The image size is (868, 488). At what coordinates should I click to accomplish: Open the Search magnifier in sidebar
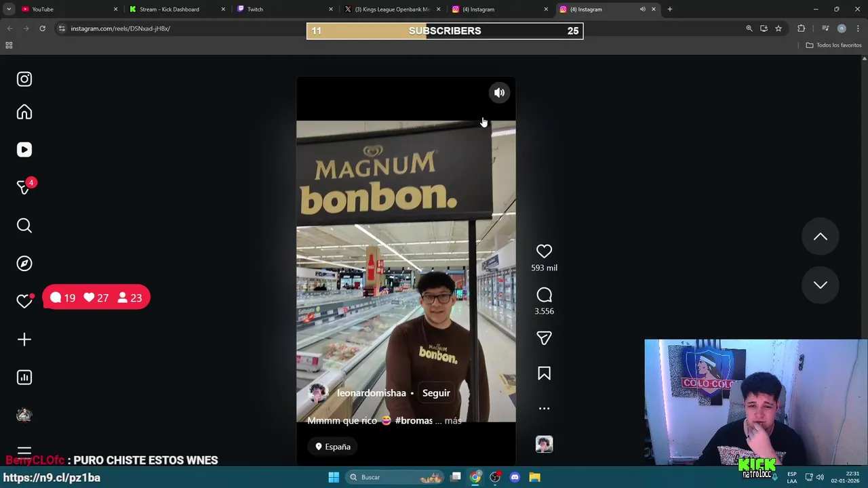click(24, 226)
